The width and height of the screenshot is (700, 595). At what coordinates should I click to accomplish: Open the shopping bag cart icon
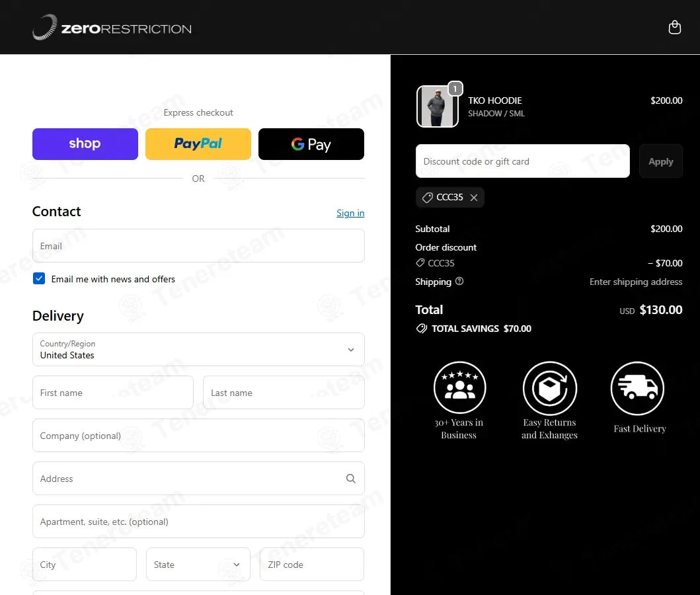click(x=675, y=27)
